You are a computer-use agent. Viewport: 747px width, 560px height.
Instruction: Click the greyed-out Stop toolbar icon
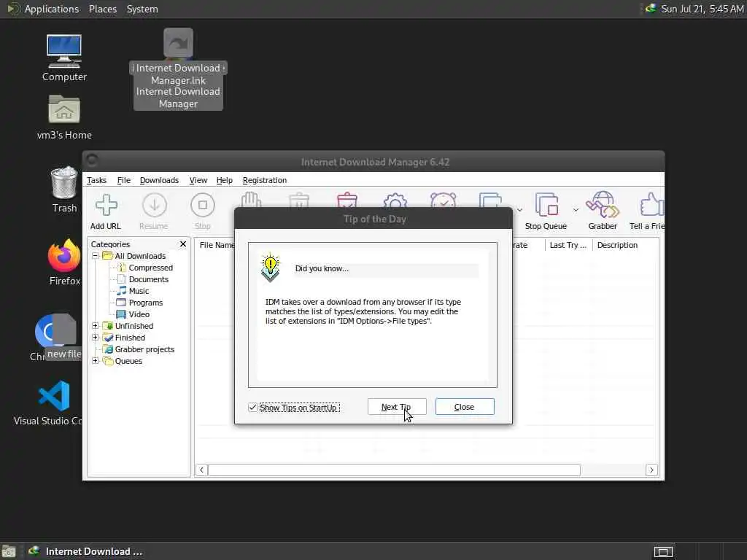pos(203,205)
